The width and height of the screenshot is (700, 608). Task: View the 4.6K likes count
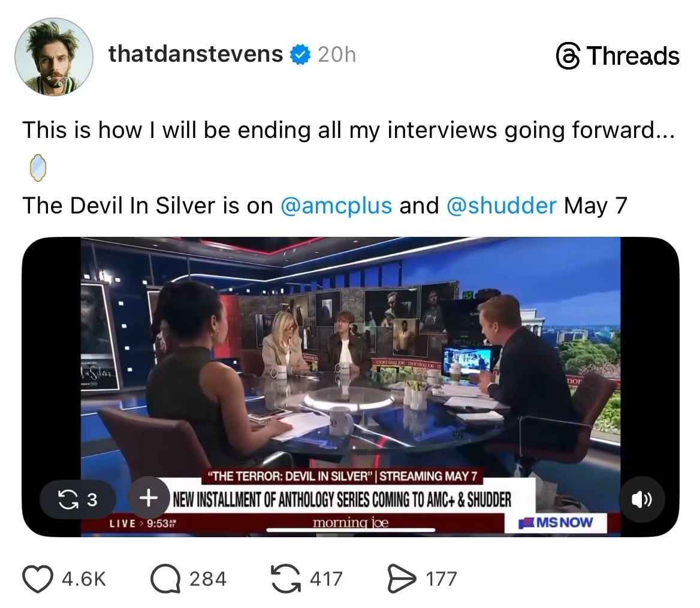point(84,579)
